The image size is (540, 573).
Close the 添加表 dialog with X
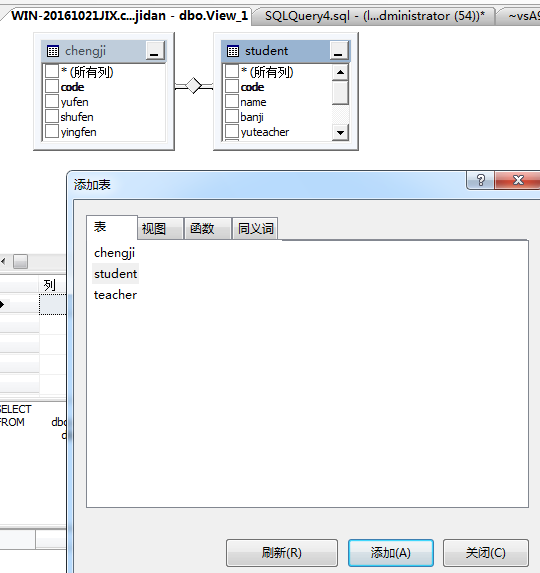tap(518, 180)
